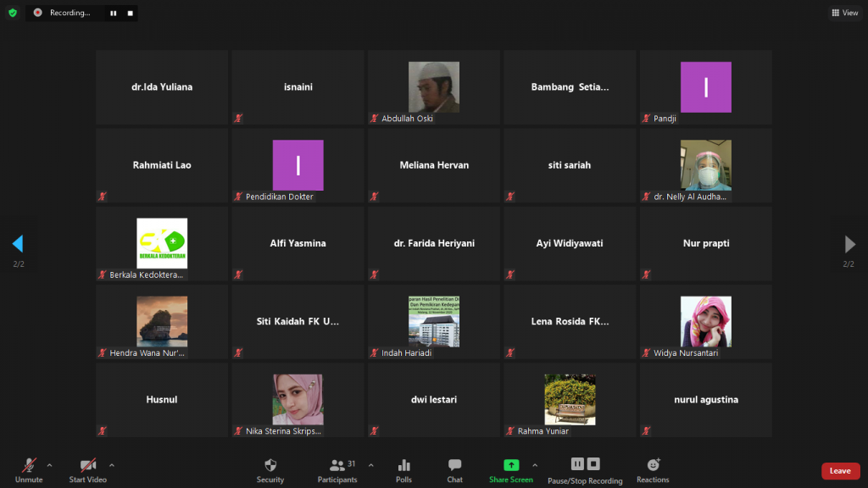The height and width of the screenshot is (488, 868).
Task: Expand the arrow next to Participants
Action: (x=371, y=465)
